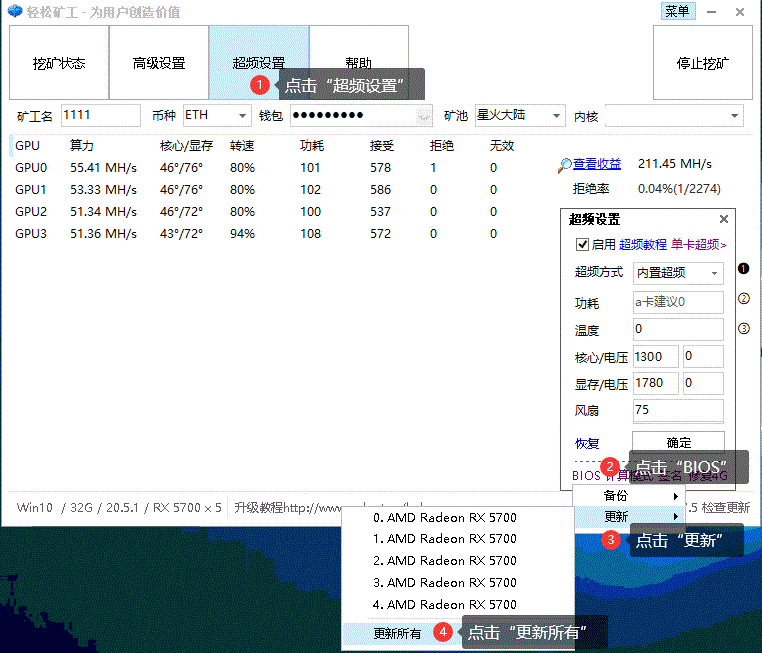The width and height of the screenshot is (762, 653).
Task: Click the circled number 2 marker
Action: (x=743, y=298)
